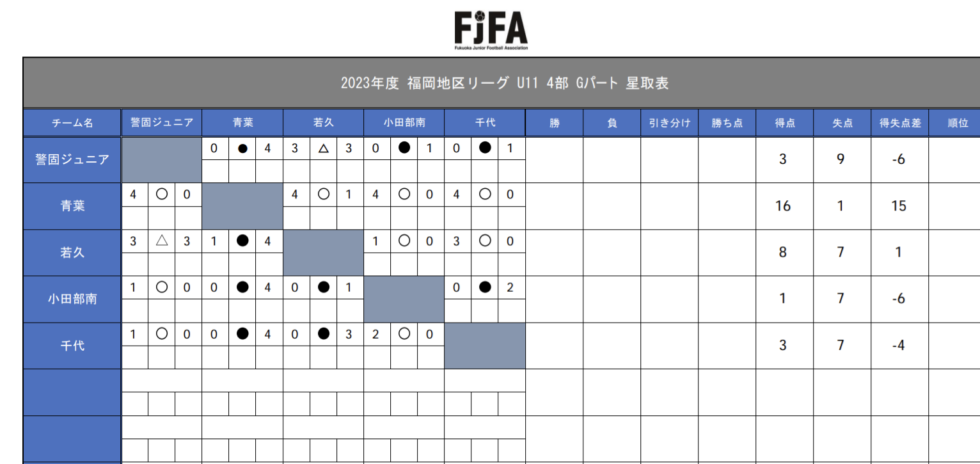Click 警固ジュニア's goals conceded value 9
This screenshot has height=464, width=980.
841,159
